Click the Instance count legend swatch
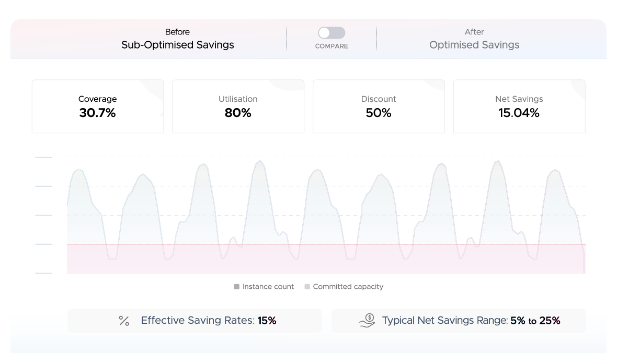 (236, 287)
